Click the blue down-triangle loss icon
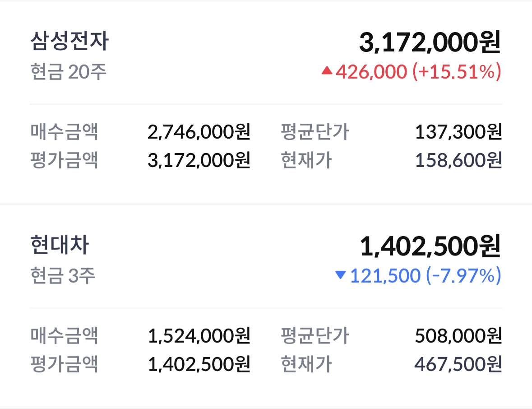The height and width of the screenshot is (409, 532). 341,274
